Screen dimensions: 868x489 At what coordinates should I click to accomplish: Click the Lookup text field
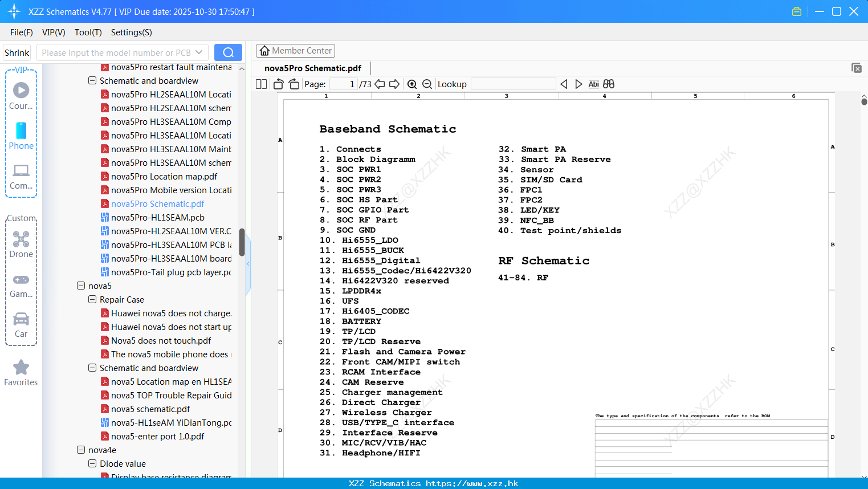(513, 84)
